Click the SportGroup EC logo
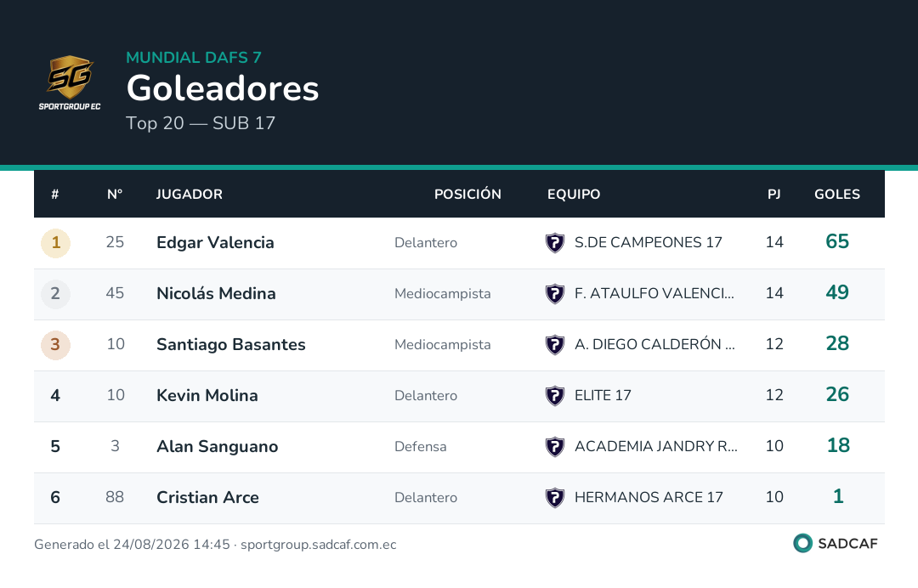 coord(70,82)
